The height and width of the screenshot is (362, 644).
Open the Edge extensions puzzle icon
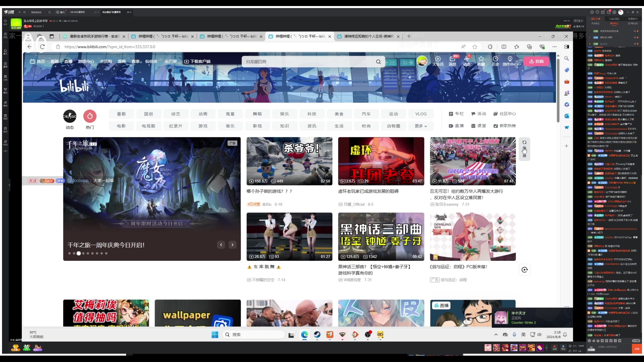click(490, 47)
